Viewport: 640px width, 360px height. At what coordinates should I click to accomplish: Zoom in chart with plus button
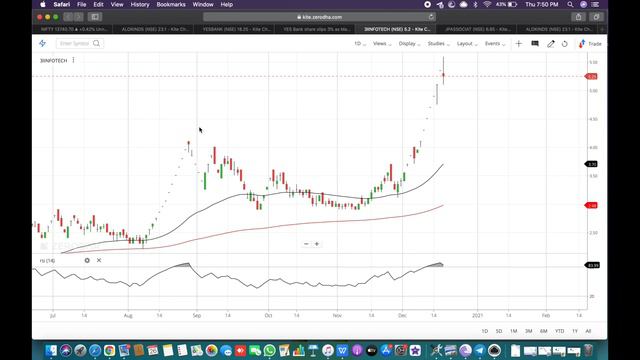[x=317, y=244]
